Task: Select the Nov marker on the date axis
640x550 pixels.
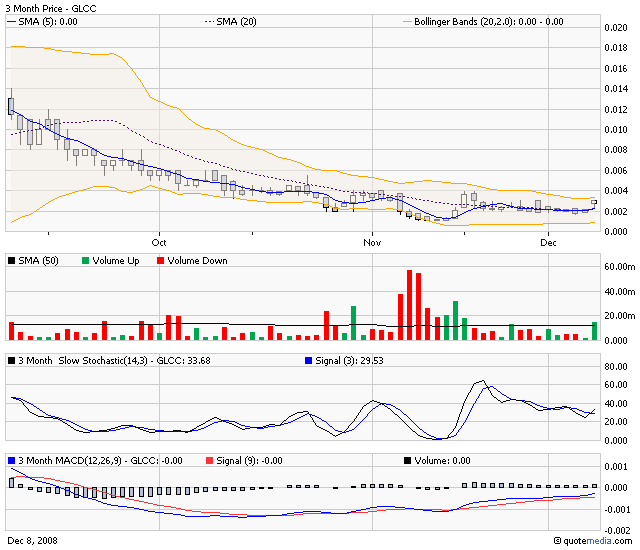Action: (373, 242)
